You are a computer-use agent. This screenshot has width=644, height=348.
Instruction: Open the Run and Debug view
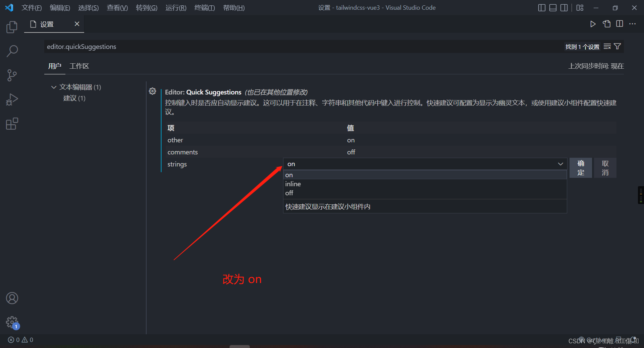(12, 99)
